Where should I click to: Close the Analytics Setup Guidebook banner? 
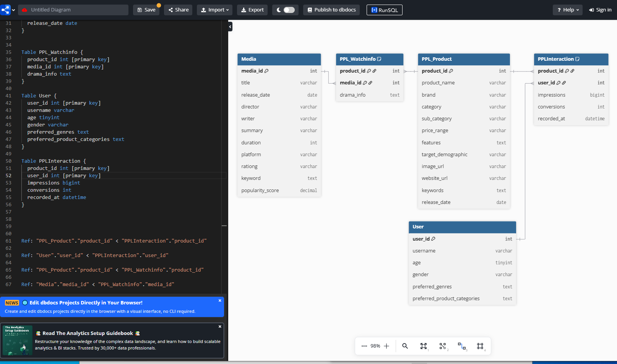(x=220, y=327)
